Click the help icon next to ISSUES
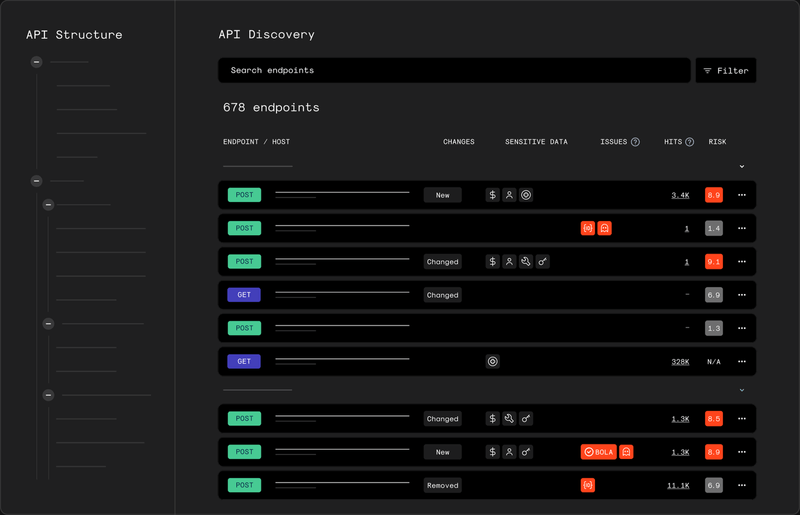Viewport: 800px width, 515px height. [x=635, y=142]
